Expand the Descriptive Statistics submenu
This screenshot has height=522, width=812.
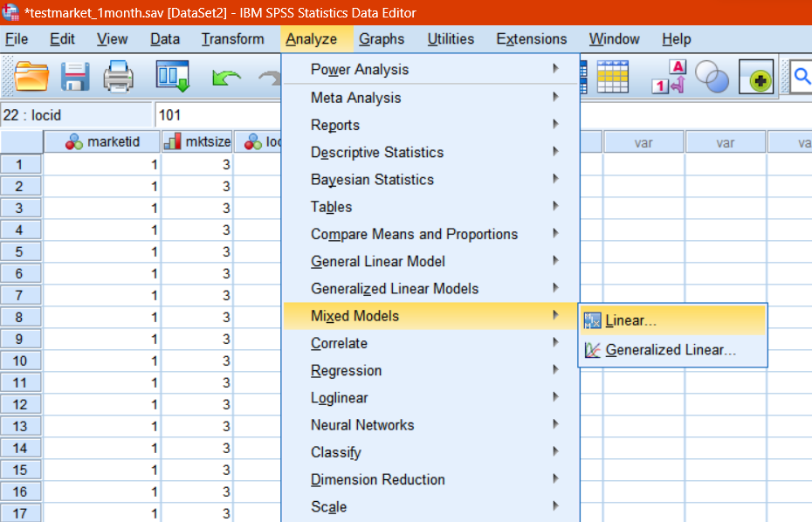click(x=430, y=152)
